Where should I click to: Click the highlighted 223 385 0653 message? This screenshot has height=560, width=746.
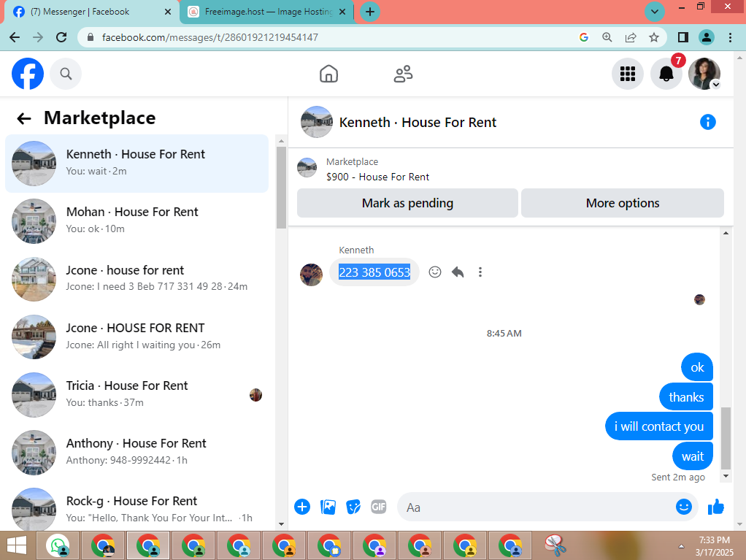(x=374, y=272)
